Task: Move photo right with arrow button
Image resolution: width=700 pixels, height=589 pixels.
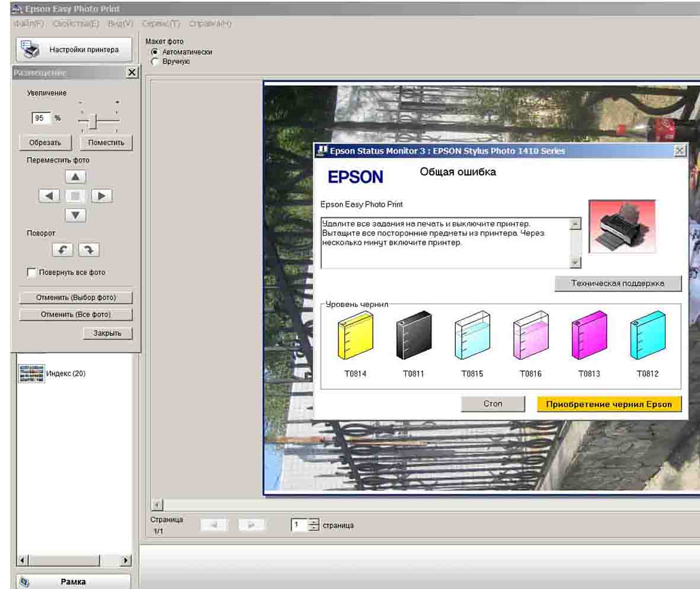Action: pyautogui.click(x=101, y=196)
